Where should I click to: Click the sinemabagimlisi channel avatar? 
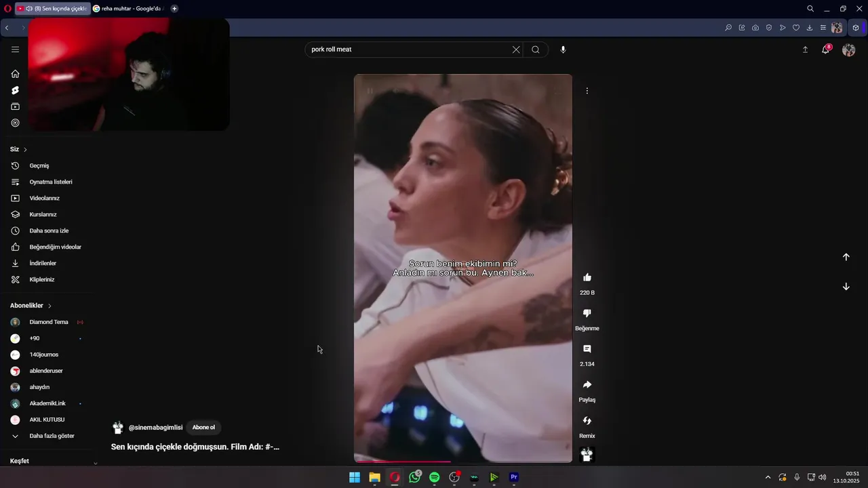118,428
